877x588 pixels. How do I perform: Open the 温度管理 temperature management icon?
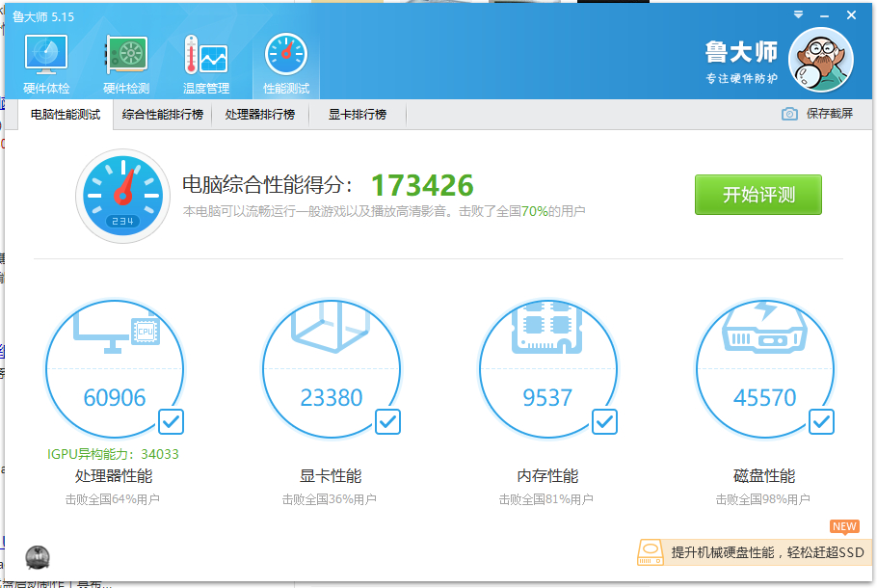click(x=206, y=64)
